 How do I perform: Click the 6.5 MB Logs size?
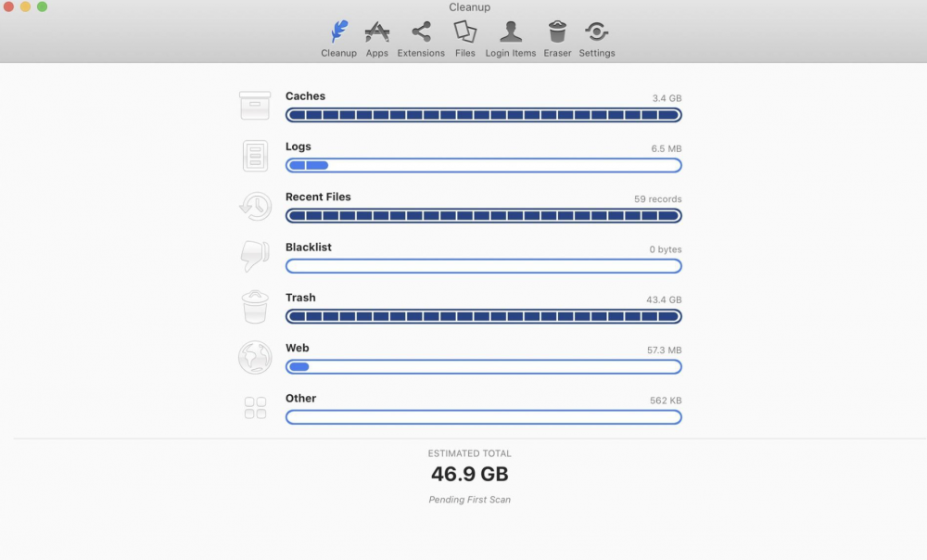pos(667,148)
